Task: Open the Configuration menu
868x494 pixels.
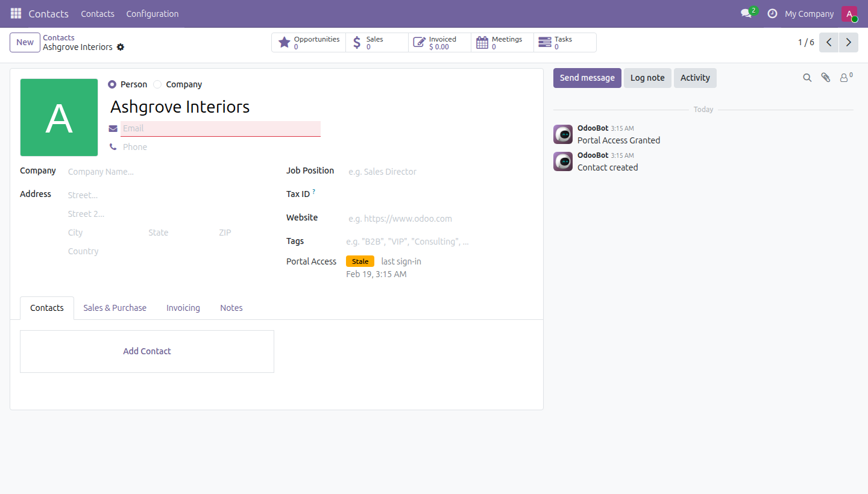Action: 153,14
